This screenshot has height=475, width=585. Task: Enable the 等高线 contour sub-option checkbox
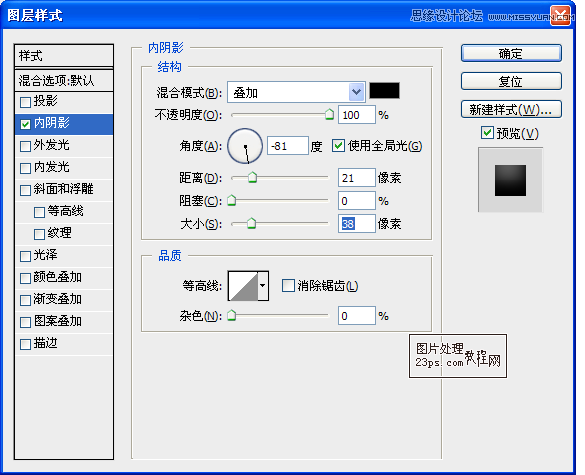[x=39, y=212]
